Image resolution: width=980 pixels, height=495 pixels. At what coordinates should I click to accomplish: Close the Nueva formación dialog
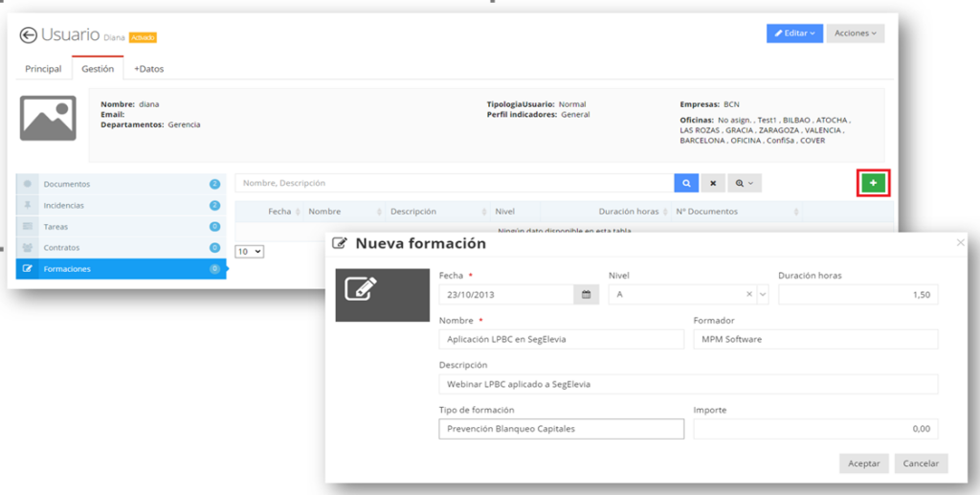pyautogui.click(x=961, y=243)
